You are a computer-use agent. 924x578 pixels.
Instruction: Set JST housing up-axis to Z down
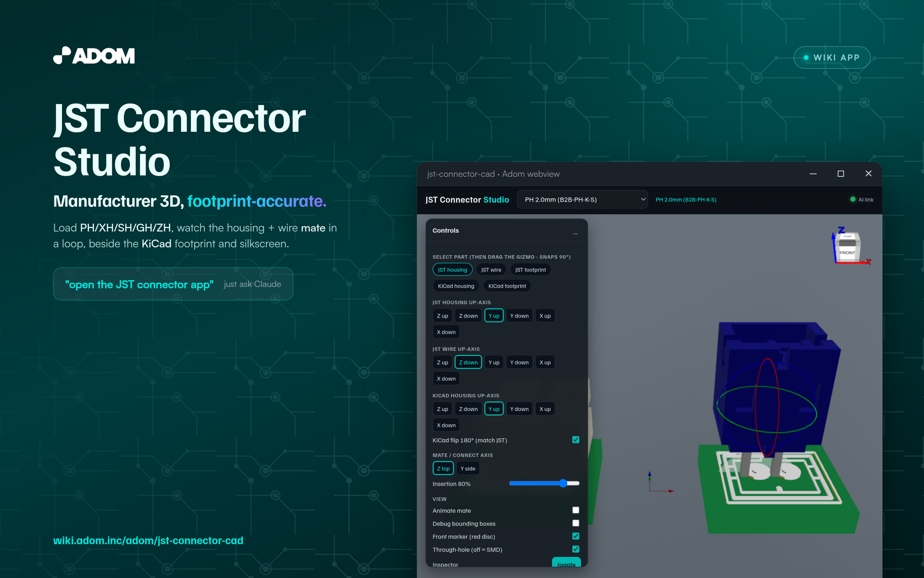[468, 316]
